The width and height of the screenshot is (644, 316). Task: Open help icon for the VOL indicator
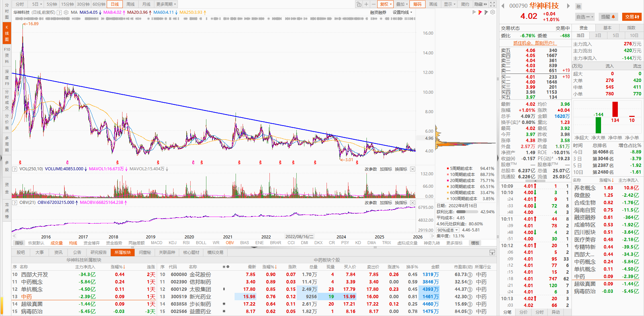pos(15,169)
